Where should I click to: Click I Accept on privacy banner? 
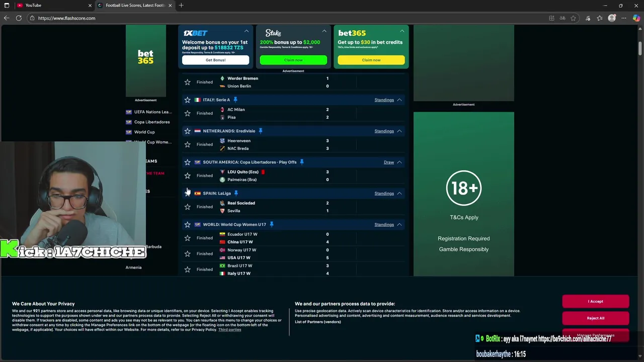[596, 301]
